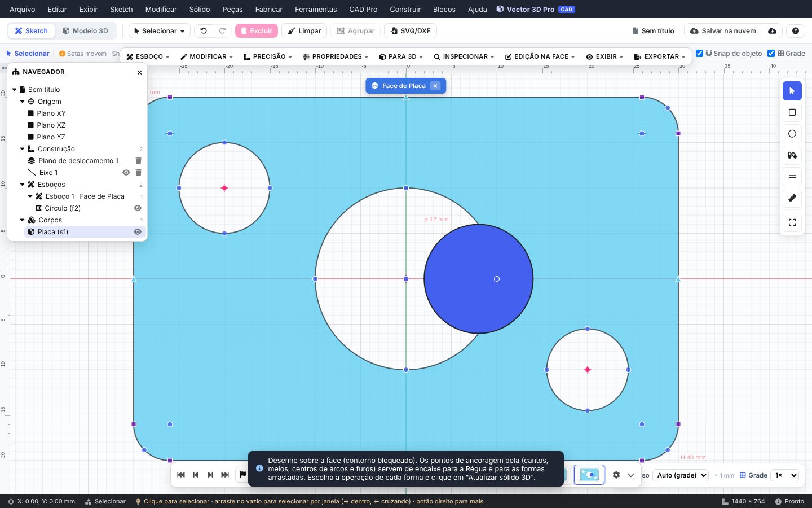Screen dimensions: 812x508
Task: Jump to first step in timeline
Action: tap(181, 475)
